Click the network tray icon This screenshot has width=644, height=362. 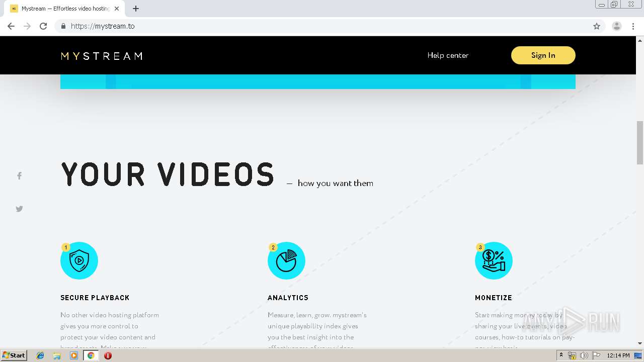point(572,355)
